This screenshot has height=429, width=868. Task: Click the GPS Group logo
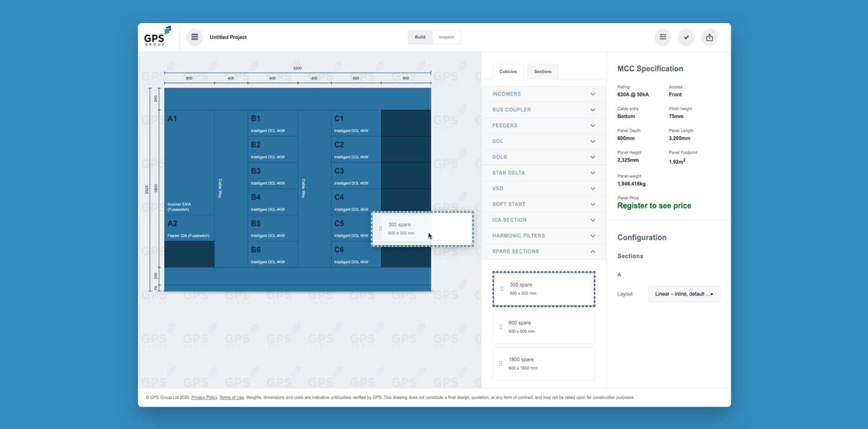point(158,37)
